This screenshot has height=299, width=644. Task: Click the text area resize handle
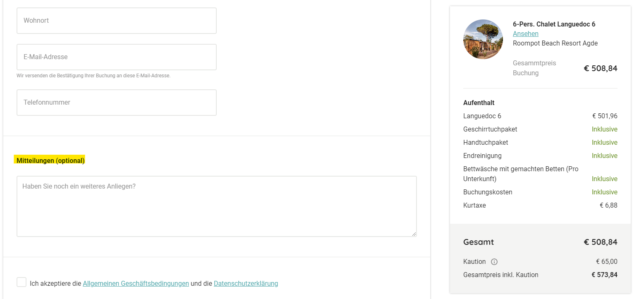pos(414,234)
